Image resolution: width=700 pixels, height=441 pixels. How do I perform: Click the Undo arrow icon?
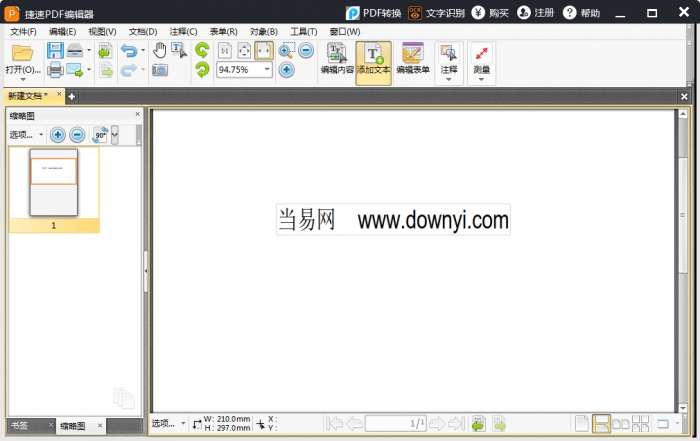point(129,51)
